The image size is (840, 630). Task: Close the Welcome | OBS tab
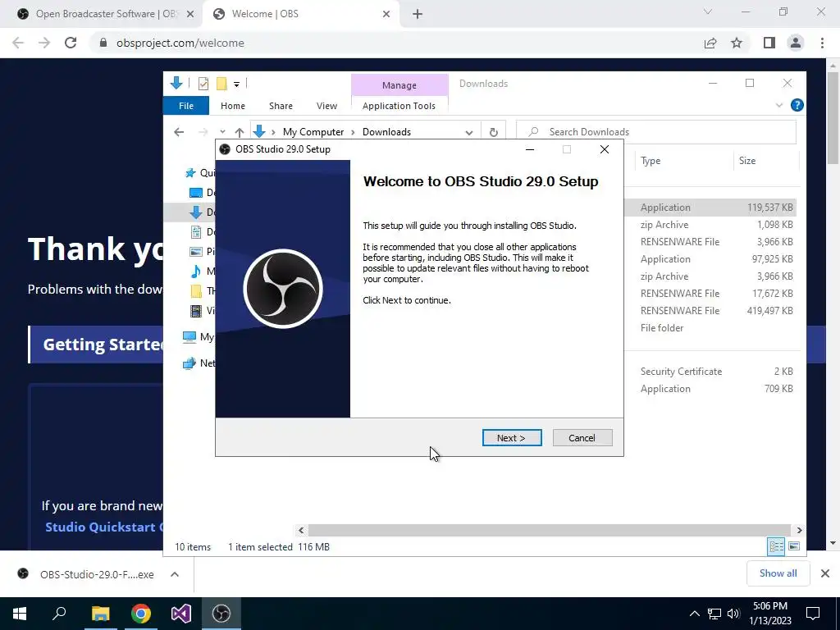coord(386,14)
